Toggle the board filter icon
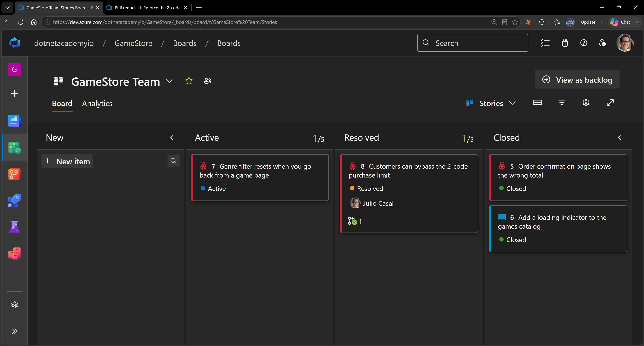The height and width of the screenshot is (346, 644). tap(562, 103)
